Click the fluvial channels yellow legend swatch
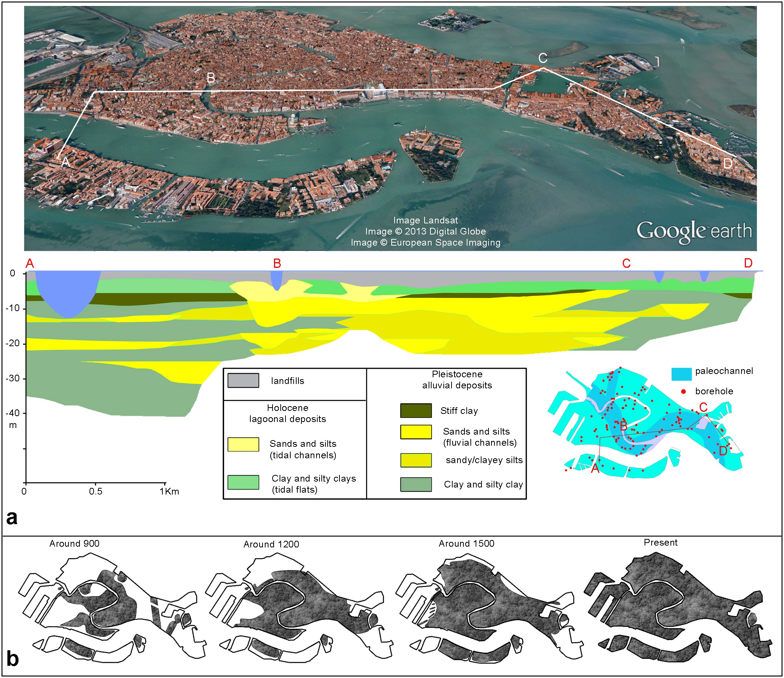The width and height of the screenshot is (784, 678). 416,432
